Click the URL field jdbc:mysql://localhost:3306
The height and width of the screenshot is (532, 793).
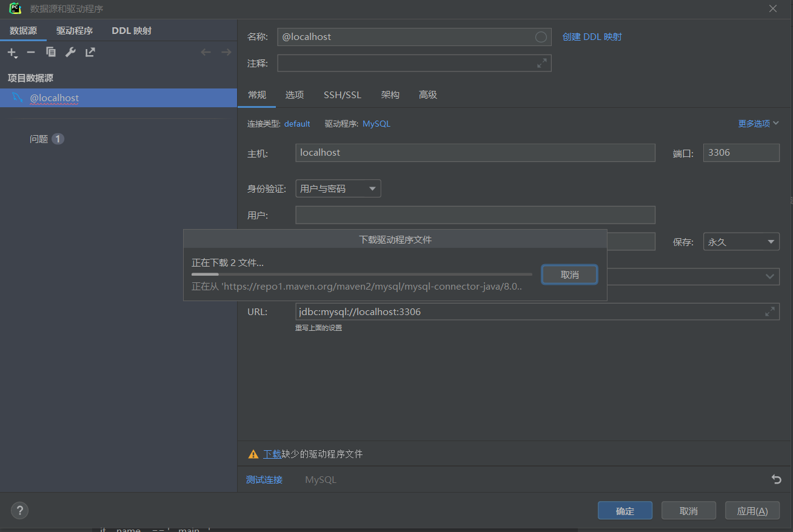point(537,311)
